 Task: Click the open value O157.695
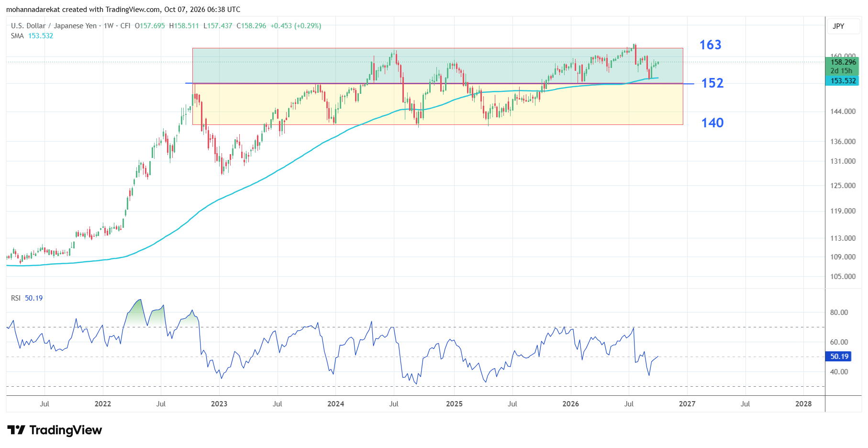[150, 26]
